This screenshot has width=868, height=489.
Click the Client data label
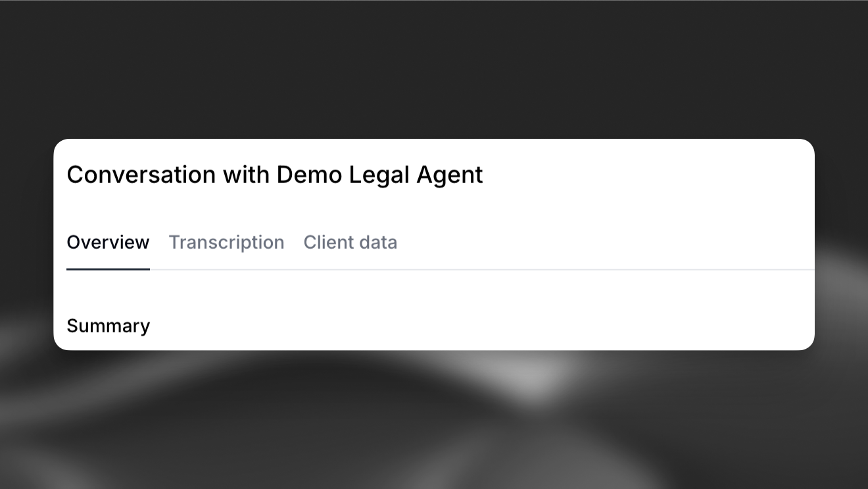coord(350,242)
